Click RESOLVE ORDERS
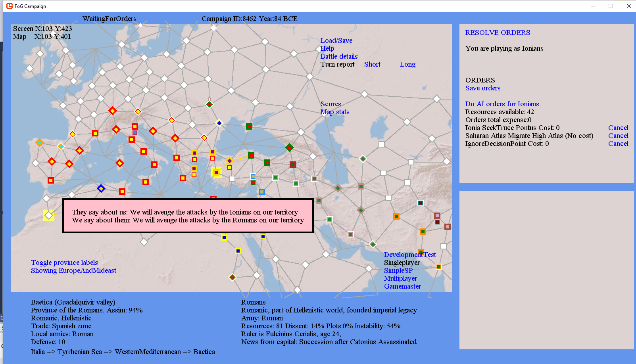Screen dimensions: 636x364 click(x=498, y=33)
